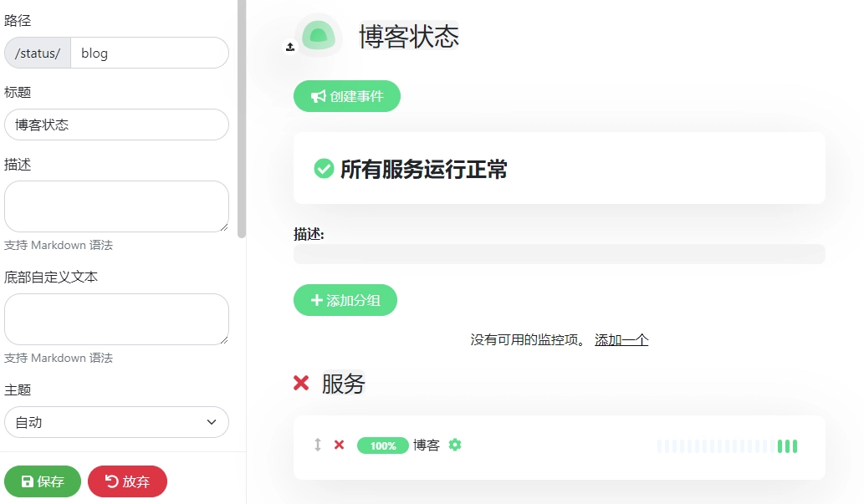Open settings gear for the 博客 monitor
This screenshot has width=864, height=504.
455,445
